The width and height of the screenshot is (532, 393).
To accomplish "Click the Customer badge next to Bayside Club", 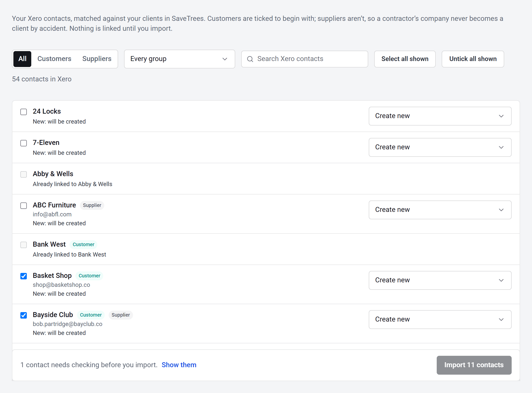I will (x=91, y=315).
